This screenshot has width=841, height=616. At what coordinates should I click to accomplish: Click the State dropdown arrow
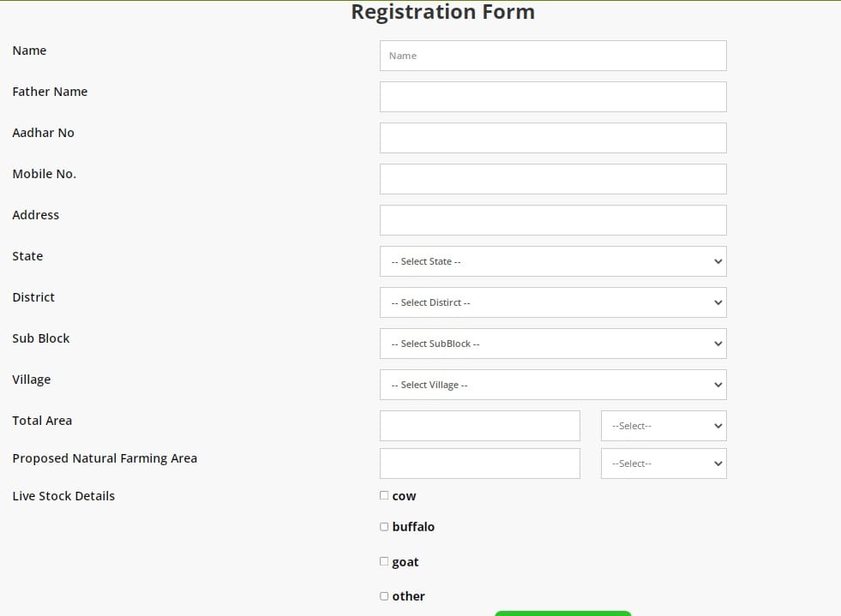718,261
